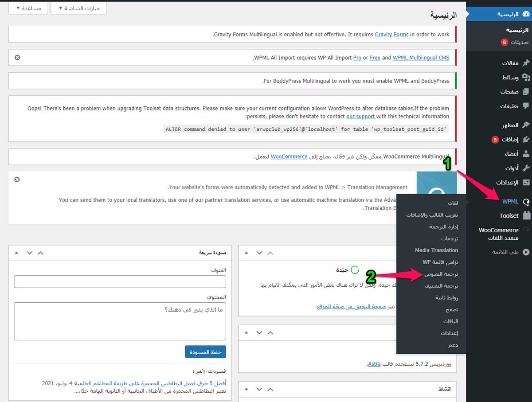Expand the Screen Options dropdown
This screenshot has height=402, width=532.
[x=79, y=8]
